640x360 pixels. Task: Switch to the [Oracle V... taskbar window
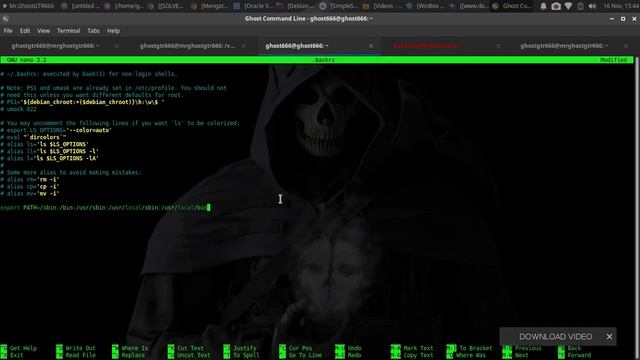pyautogui.click(x=253, y=6)
